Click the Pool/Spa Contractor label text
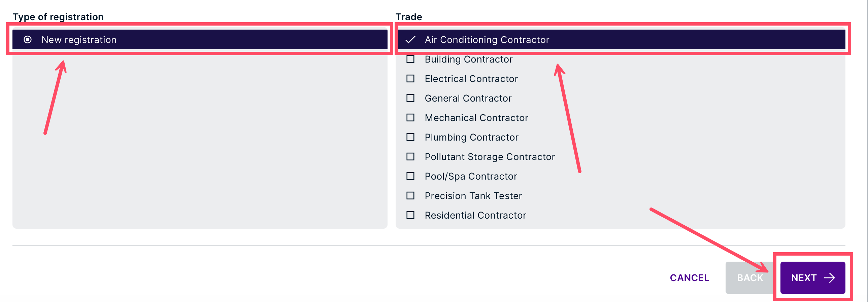868x302 pixels. pyautogui.click(x=471, y=177)
